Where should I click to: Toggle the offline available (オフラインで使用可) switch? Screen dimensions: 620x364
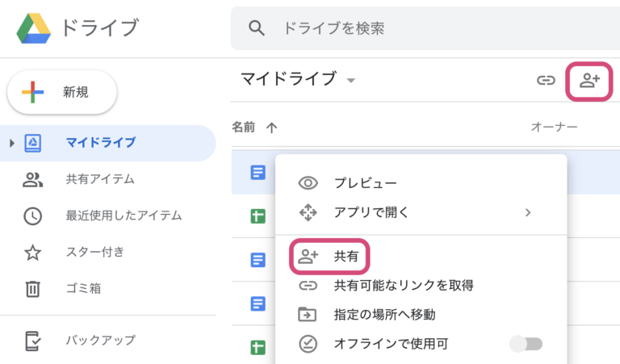pos(526,344)
